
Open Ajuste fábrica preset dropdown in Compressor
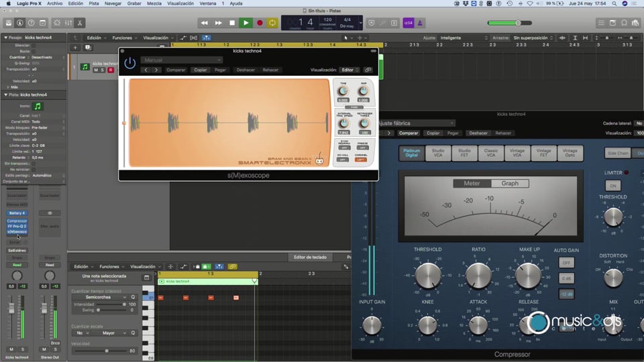point(416,123)
